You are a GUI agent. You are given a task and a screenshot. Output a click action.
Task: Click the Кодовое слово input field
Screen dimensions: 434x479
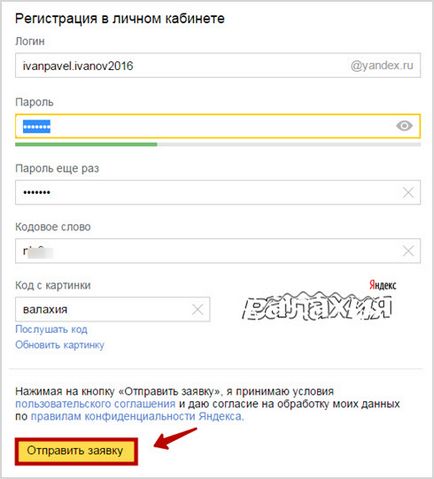(218, 251)
